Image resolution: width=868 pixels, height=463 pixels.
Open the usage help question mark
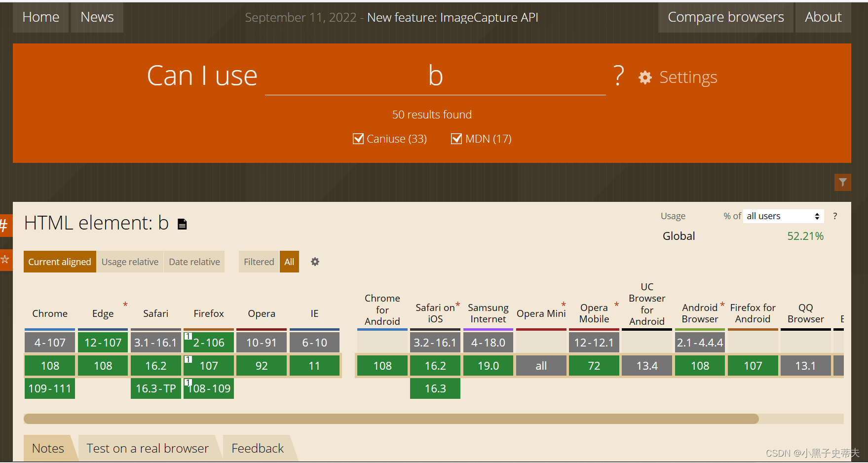[835, 216]
